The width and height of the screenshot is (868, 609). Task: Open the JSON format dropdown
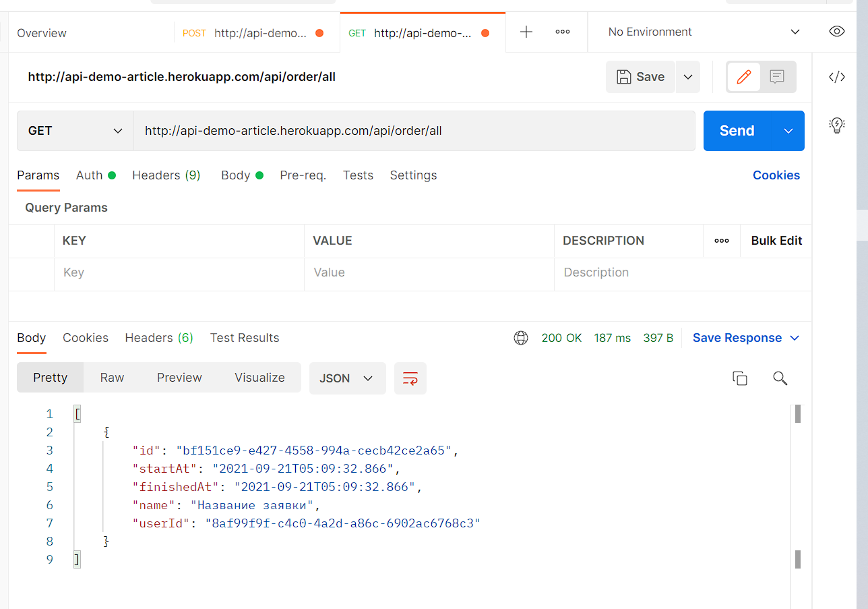point(347,378)
